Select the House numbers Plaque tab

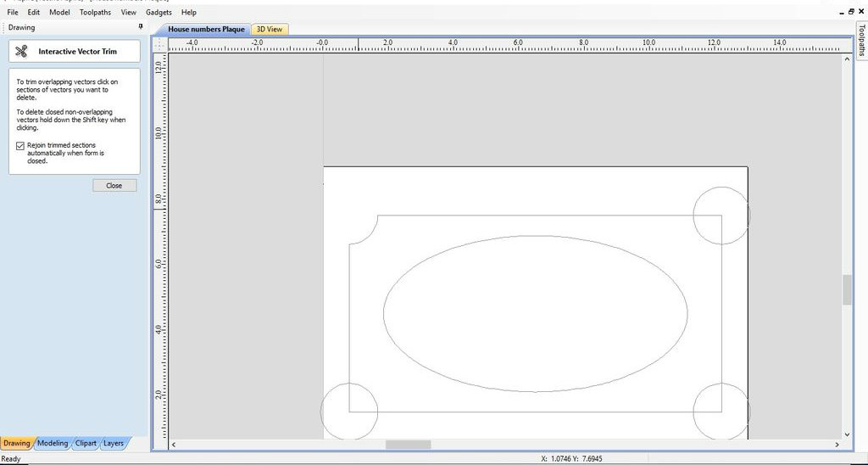click(206, 30)
